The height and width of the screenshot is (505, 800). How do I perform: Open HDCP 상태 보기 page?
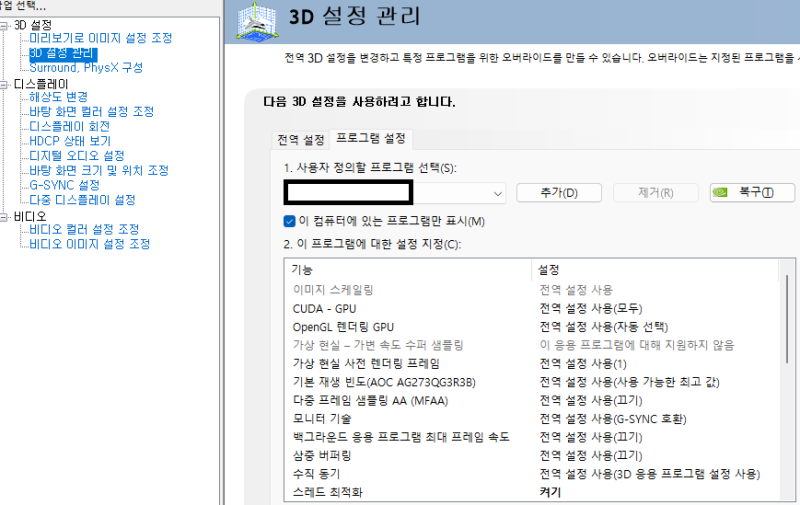(70, 141)
